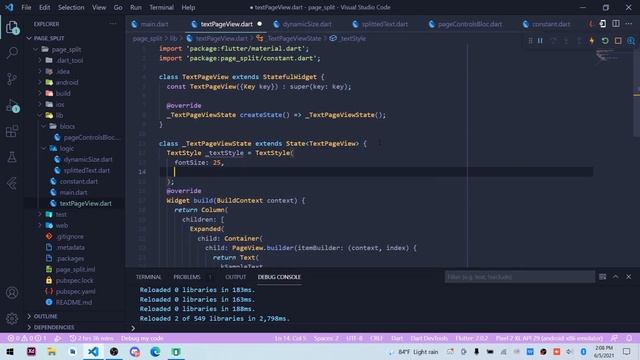Open editor More Actions menu
640x360 pixels.
point(629,24)
